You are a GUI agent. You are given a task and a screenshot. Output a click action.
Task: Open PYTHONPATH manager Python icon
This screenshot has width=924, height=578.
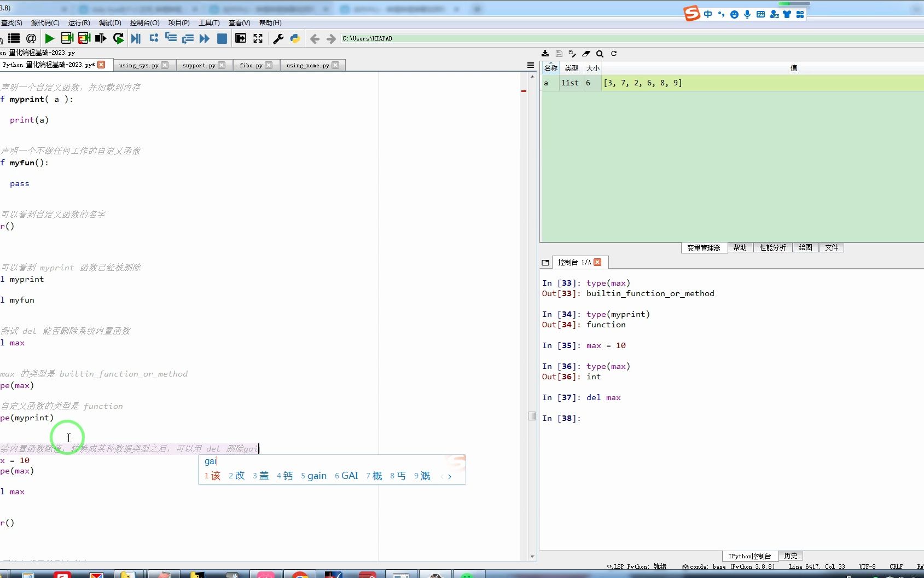(x=295, y=38)
